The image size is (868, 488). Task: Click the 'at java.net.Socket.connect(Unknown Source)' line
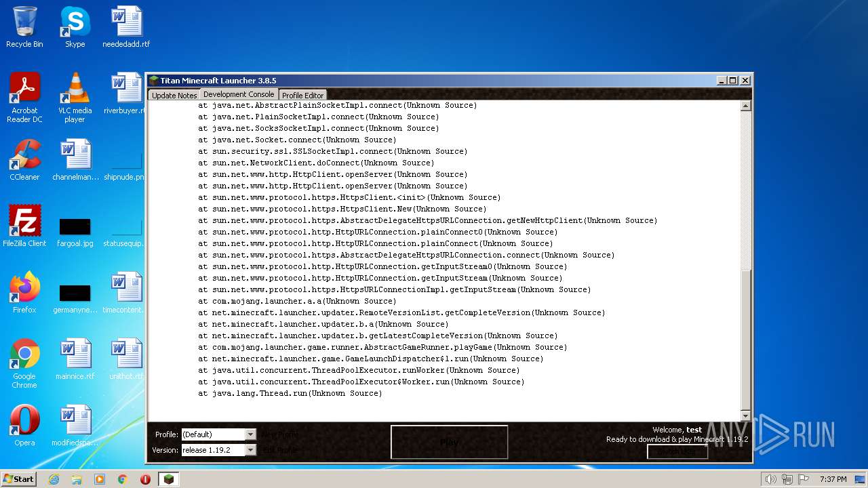[297, 140]
